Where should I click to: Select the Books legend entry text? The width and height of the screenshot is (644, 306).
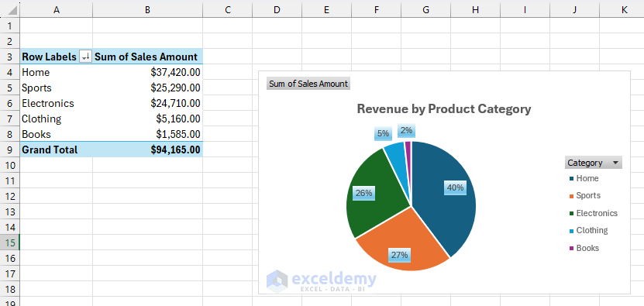tap(587, 248)
